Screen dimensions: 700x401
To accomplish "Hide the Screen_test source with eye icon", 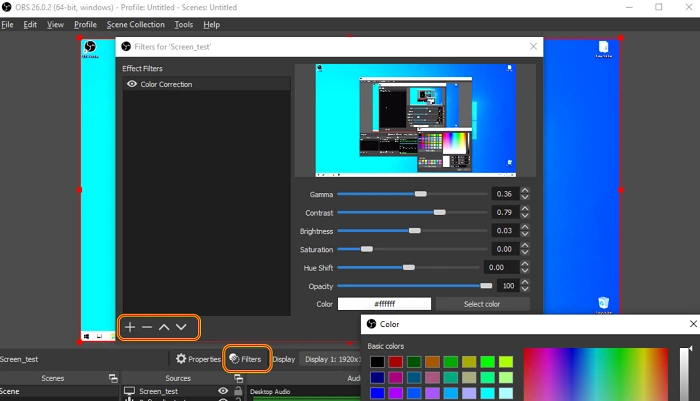I will coord(223,391).
